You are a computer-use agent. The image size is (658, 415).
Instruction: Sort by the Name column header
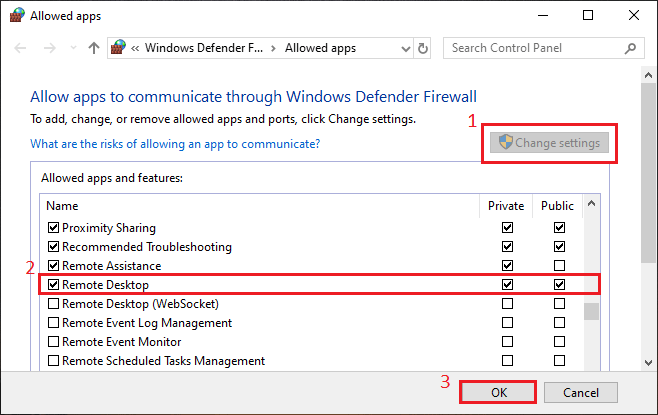pos(62,206)
